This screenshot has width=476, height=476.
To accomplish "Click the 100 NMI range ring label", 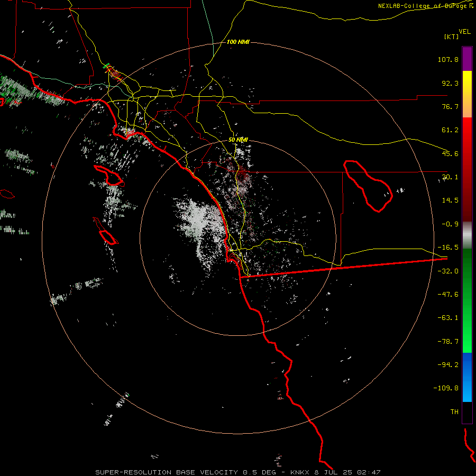I will click(x=238, y=42).
